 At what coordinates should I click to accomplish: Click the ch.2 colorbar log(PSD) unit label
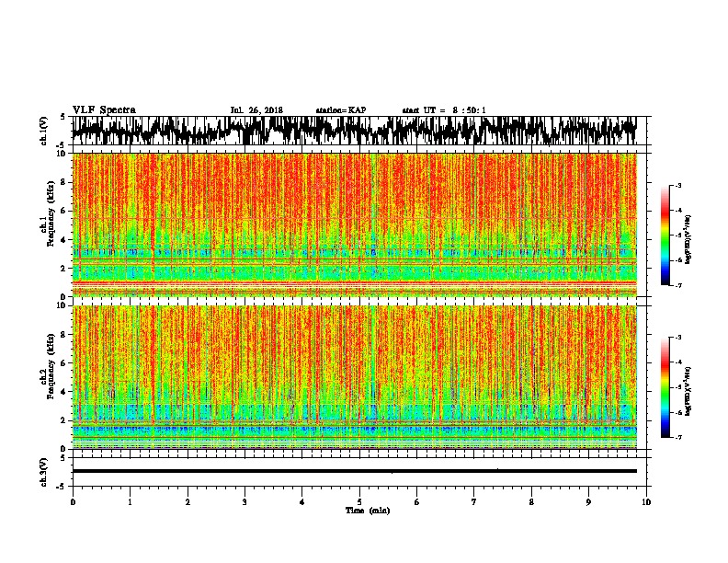tap(688, 391)
